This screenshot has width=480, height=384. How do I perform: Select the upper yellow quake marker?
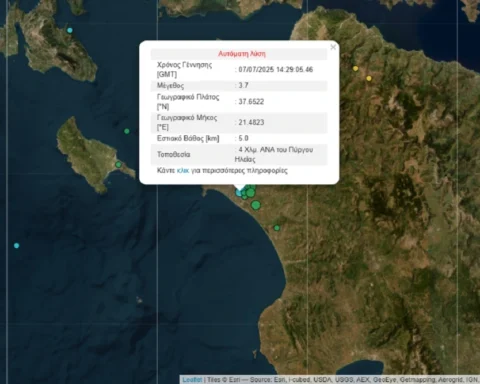pyautogui.click(x=356, y=68)
